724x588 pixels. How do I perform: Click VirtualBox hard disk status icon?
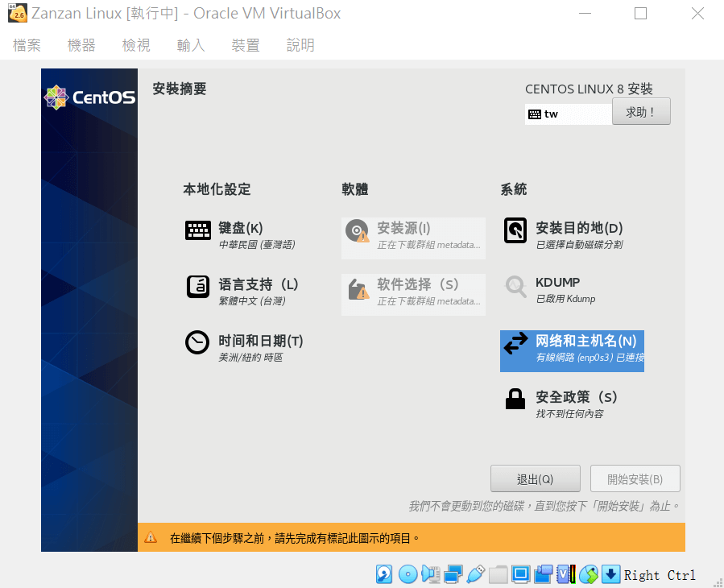coord(384,574)
